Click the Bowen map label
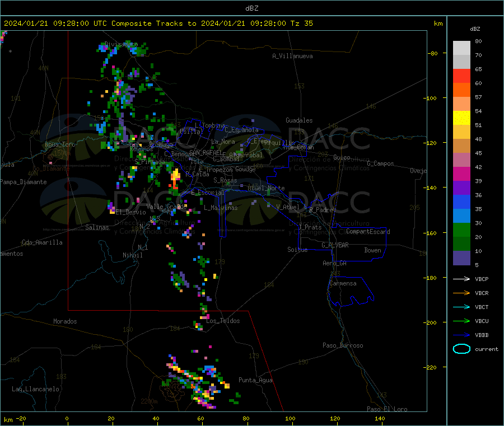The image size is (504, 426). tap(372, 250)
